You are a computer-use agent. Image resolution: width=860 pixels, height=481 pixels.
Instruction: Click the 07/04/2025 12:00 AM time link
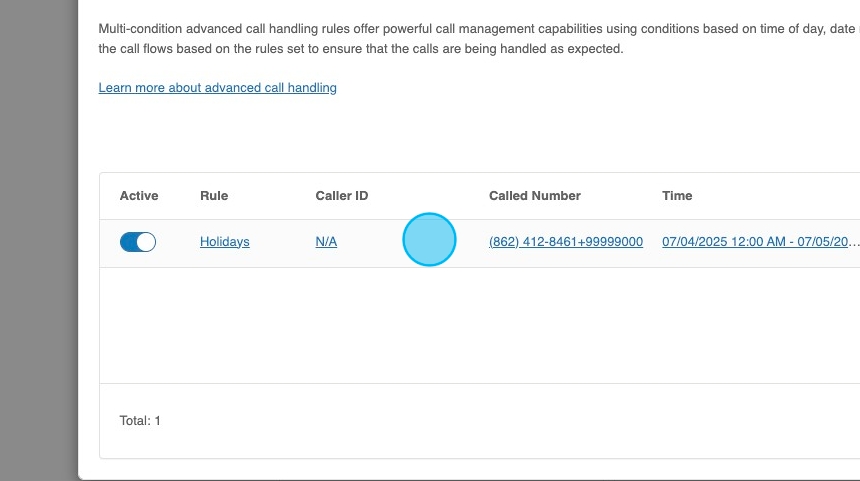760,242
